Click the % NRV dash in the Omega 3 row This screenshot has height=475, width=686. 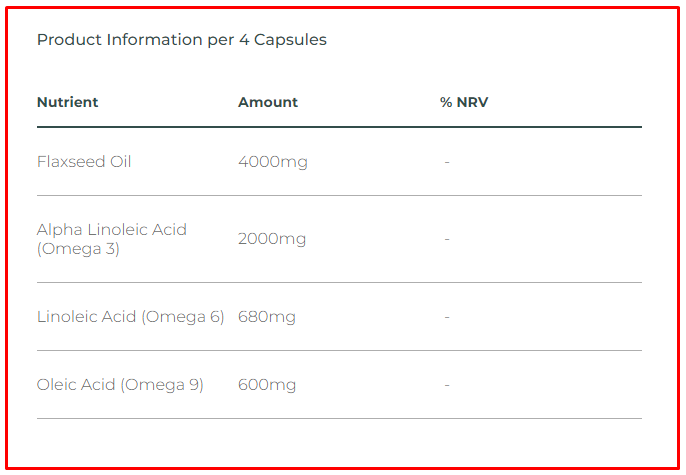[x=447, y=239]
